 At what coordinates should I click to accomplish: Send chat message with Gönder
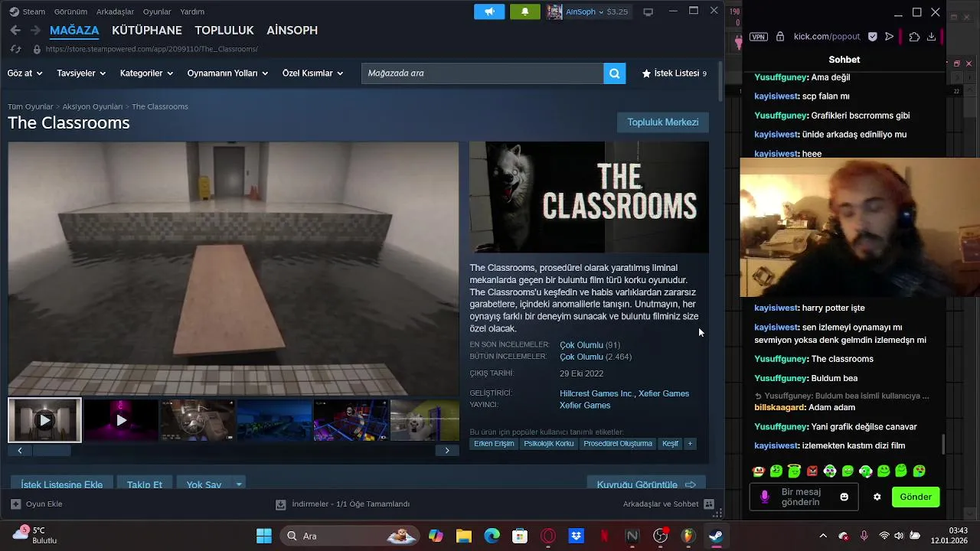click(x=916, y=497)
